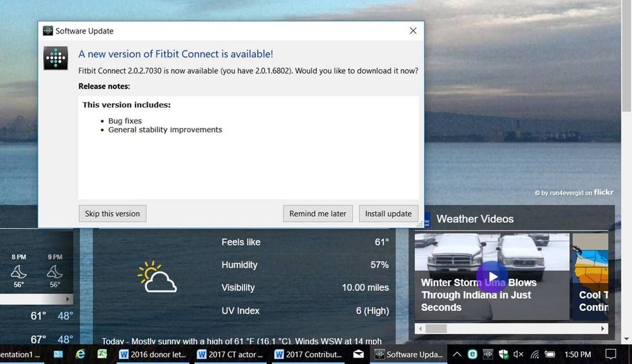
Task: Click the Install update button
Action: coord(388,214)
